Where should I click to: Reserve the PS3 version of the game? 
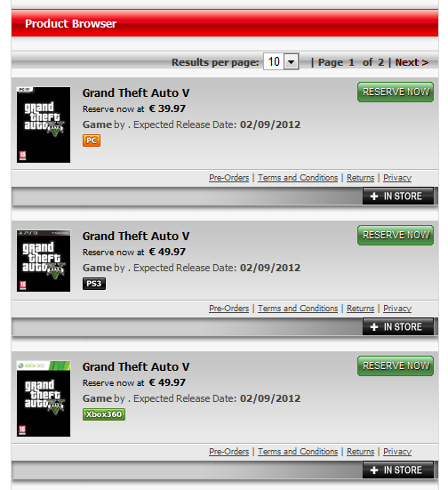(396, 235)
